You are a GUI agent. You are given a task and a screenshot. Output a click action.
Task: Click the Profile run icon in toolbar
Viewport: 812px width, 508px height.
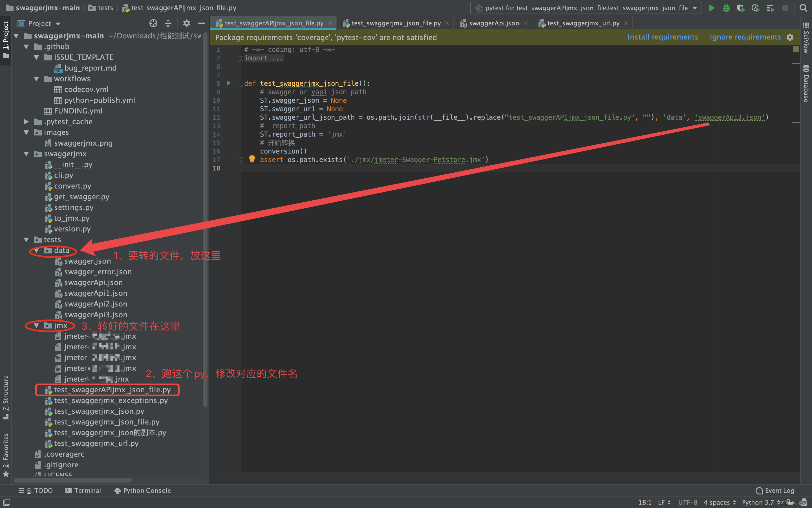tap(755, 8)
